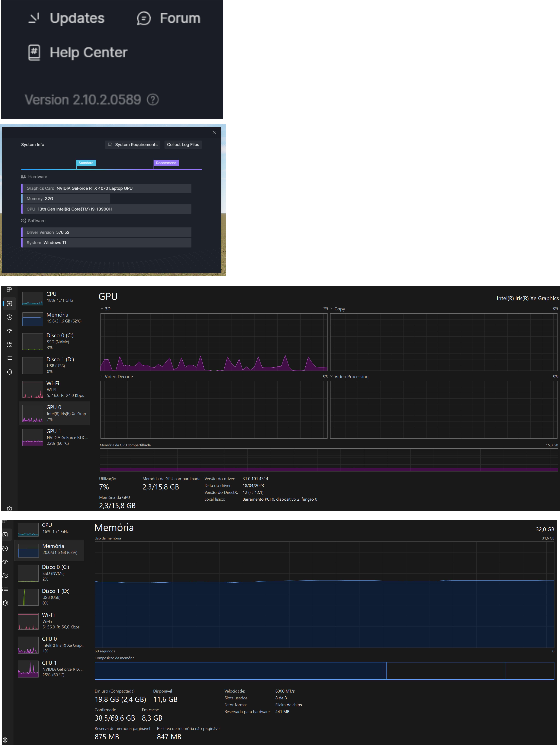The width and height of the screenshot is (560, 745).
Task: Click the driver version 31.0.101.4314 value
Action: pos(255,479)
